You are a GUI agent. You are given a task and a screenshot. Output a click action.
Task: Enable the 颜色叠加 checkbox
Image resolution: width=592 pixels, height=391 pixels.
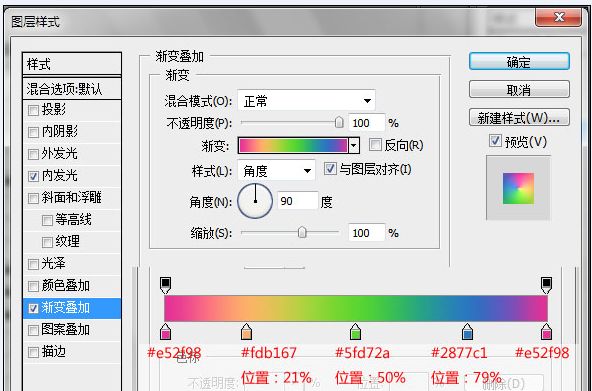[33, 286]
